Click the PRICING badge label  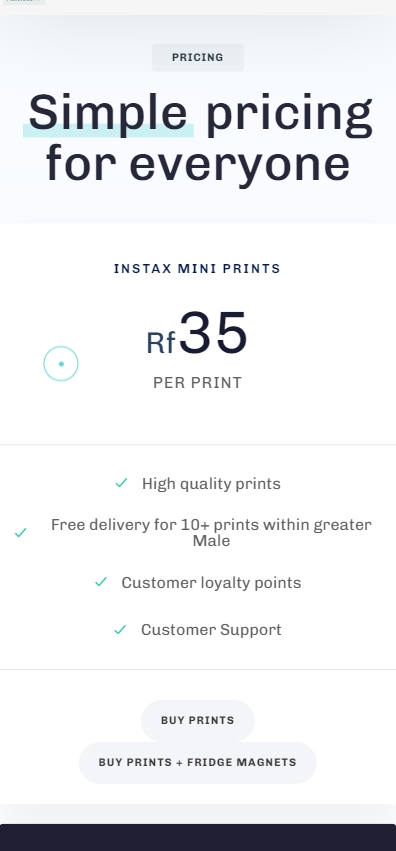[x=197, y=58]
